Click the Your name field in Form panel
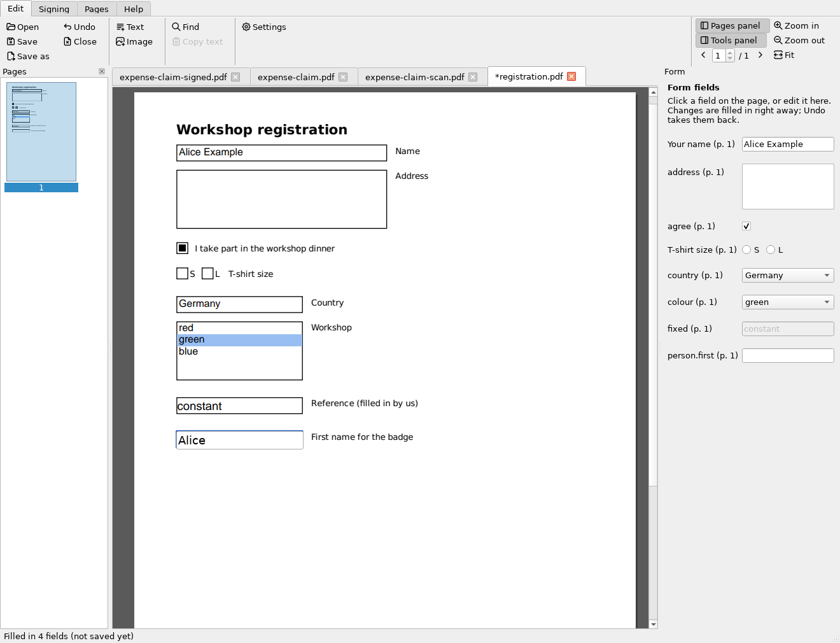Screen dimensions: 840x643 [788, 145]
